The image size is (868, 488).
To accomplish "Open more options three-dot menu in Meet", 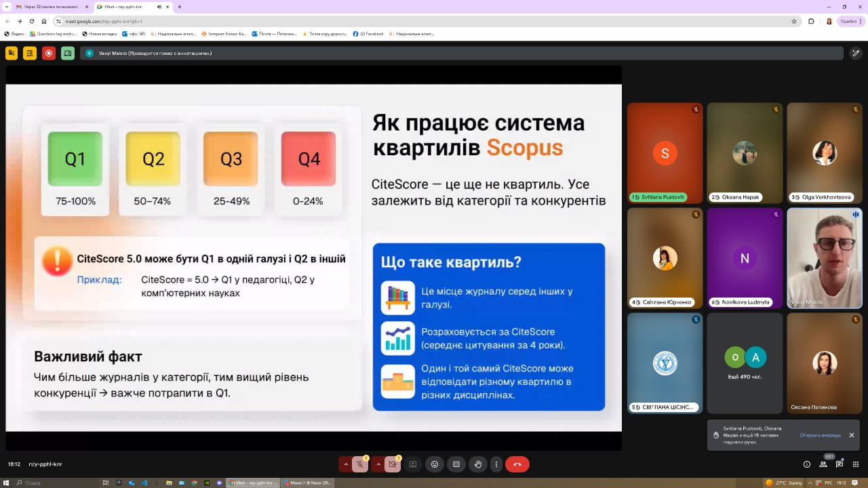I will pos(496,464).
